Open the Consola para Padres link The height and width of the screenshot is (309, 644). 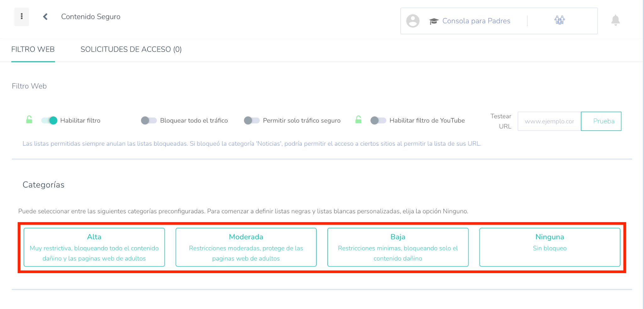tap(476, 21)
